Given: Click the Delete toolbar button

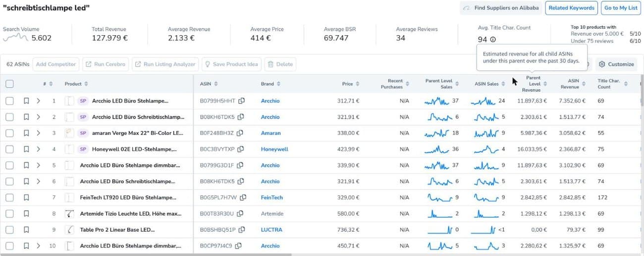Looking at the screenshot, I should pos(280,64).
